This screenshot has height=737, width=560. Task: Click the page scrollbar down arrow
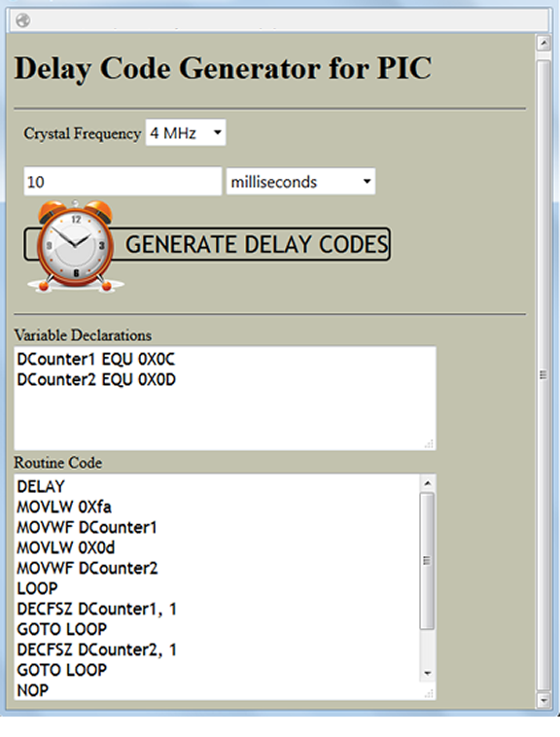[543, 700]
